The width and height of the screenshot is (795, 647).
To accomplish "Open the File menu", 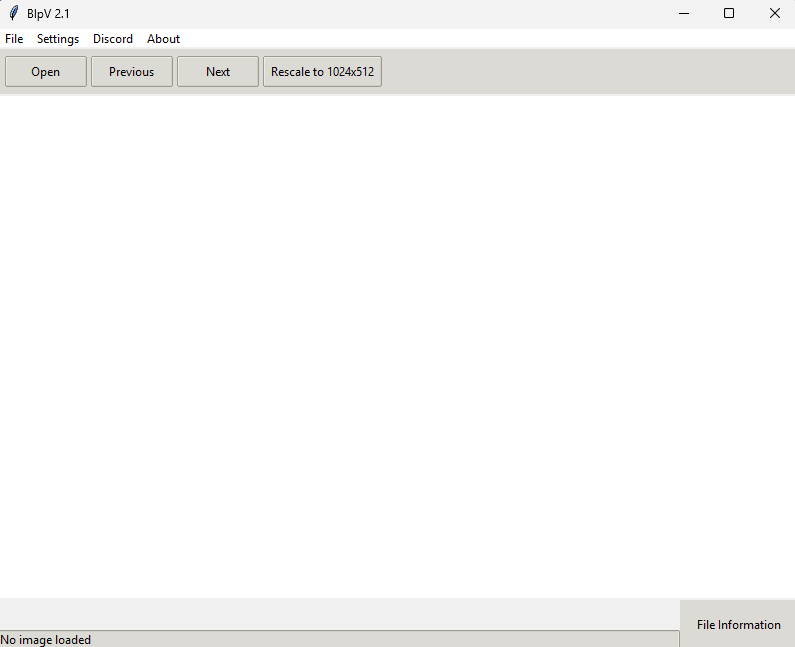I will [x=14, y=39].
